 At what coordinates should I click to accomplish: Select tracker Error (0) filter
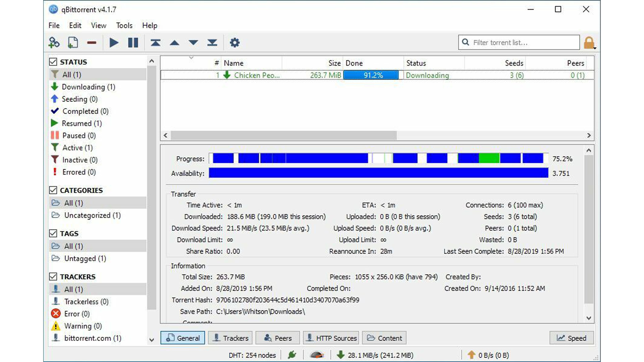98,314
